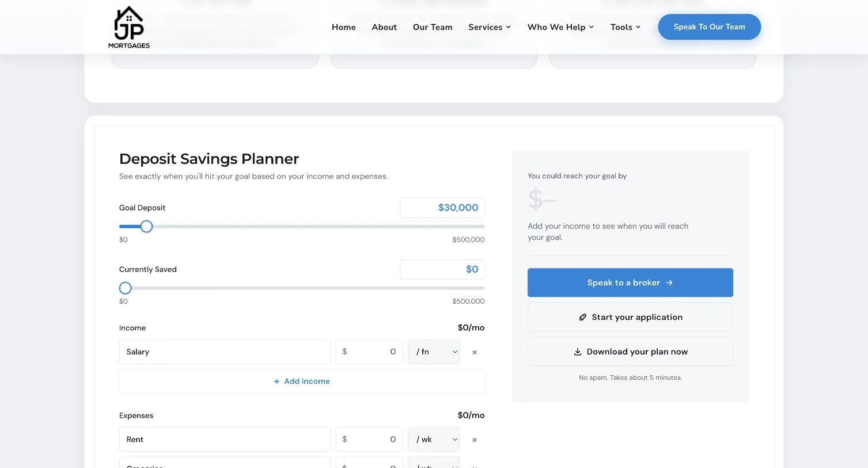Click Speak to a broker button
The width and height of the screenshot is (868, 468).
pyautogui.click(x=630, y=282)
